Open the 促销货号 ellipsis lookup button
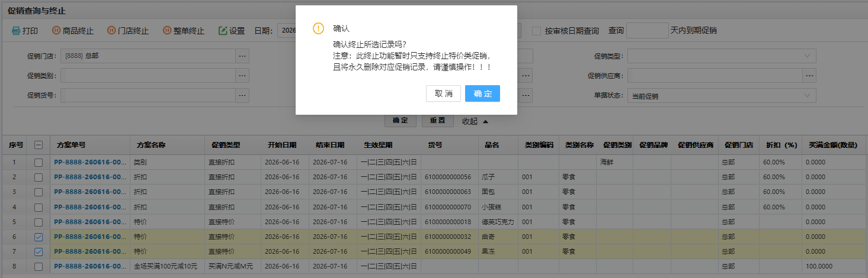This screenshot has width=868, height=278. click(x=242, y=95)
